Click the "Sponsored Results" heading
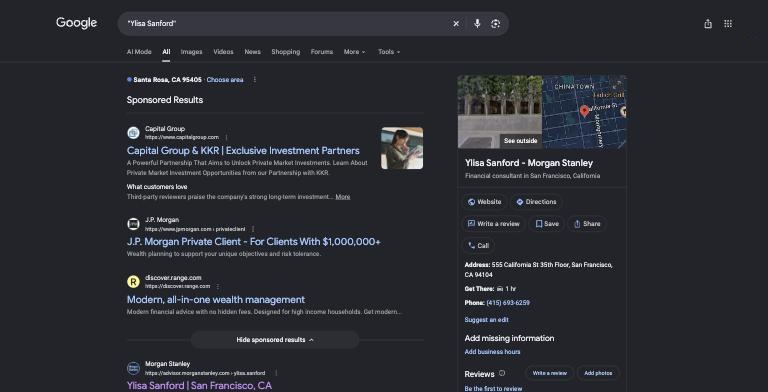The height and width of the screenshot is (392, 768). (165, 100)
